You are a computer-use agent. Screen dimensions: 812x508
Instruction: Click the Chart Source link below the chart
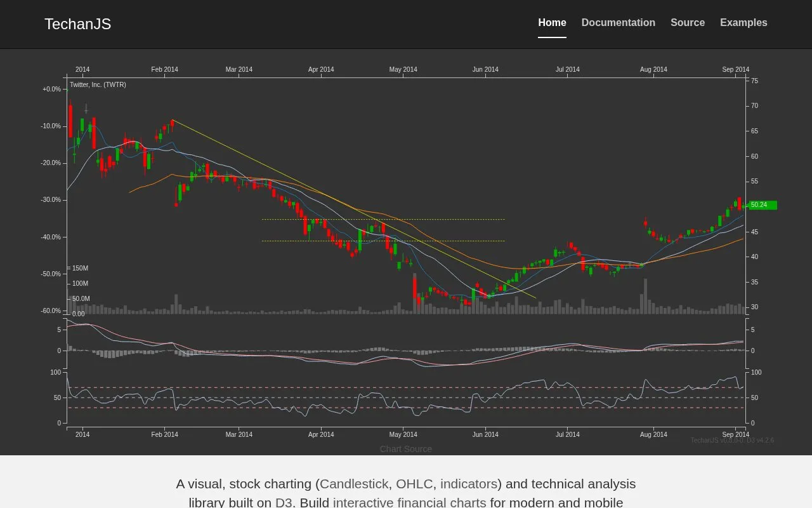click(406, 449)
